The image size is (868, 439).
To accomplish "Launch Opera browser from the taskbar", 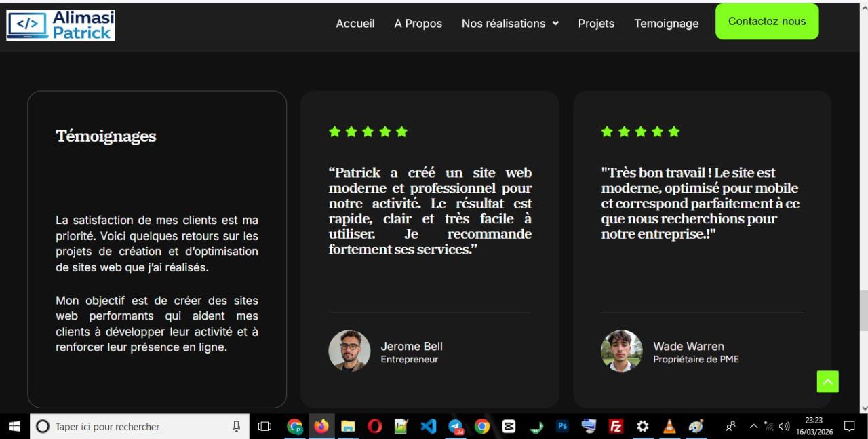I will (375, 426).
